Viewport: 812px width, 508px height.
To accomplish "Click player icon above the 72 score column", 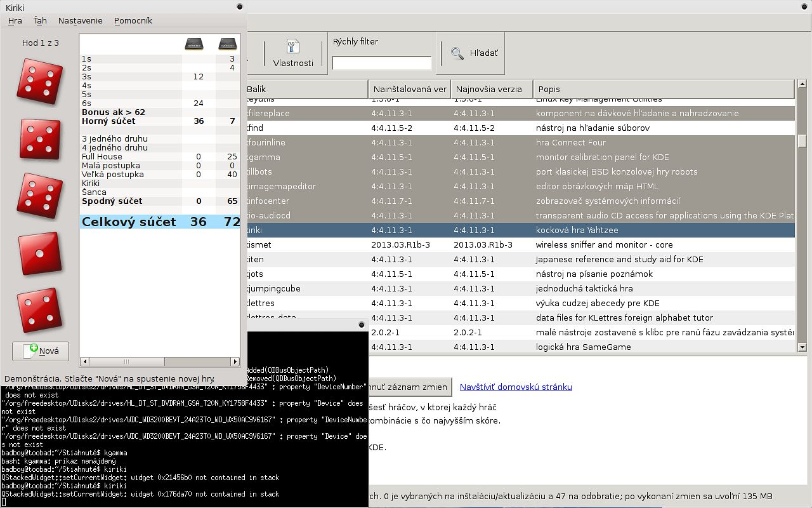I will click(227, 44).
